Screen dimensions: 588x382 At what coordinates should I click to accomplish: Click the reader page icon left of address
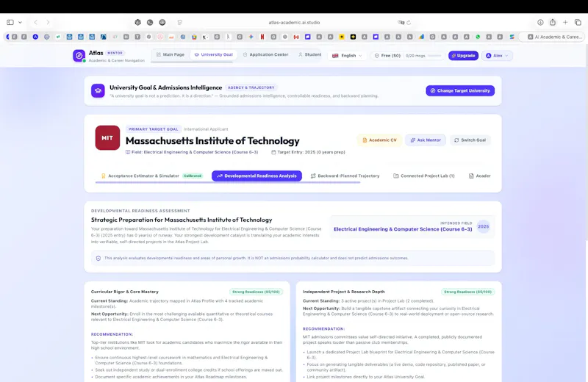coord(180,23)
